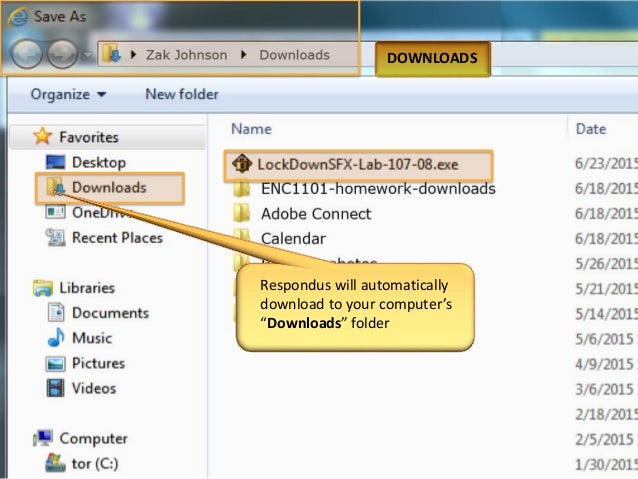Open the Organize menu

tap(68, 94)
